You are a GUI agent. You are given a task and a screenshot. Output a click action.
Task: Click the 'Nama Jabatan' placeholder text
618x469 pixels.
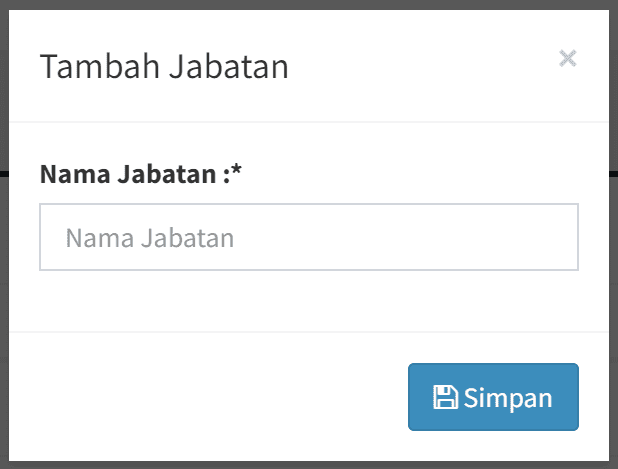pos(150,238)
